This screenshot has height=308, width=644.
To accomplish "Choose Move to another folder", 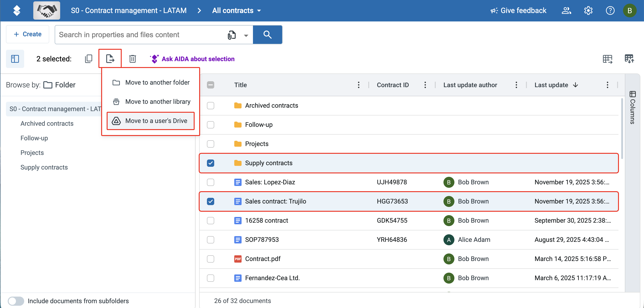I will coord(151,82).
